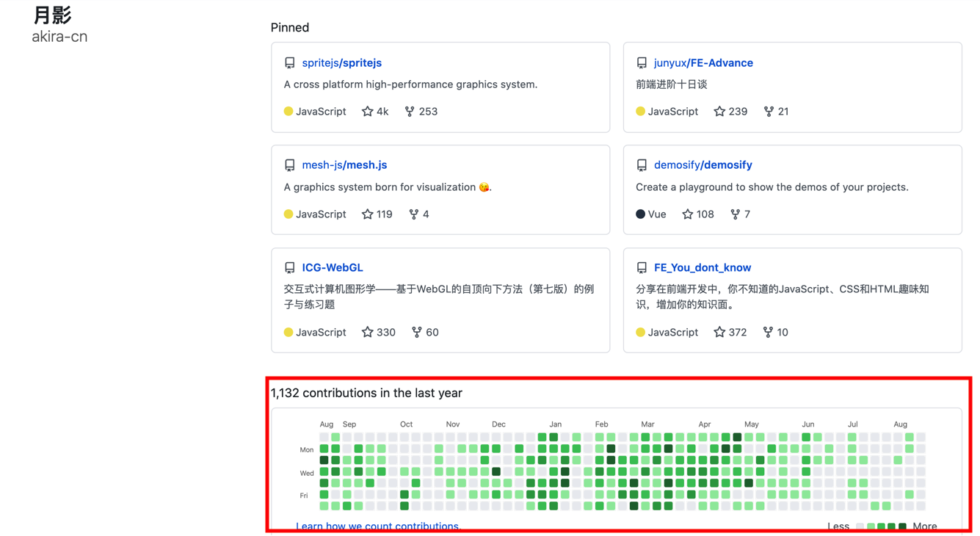The width and height of the screenshot is (980, 536).
Task: Click fork icon showing 60 forks
Action: 416,333
